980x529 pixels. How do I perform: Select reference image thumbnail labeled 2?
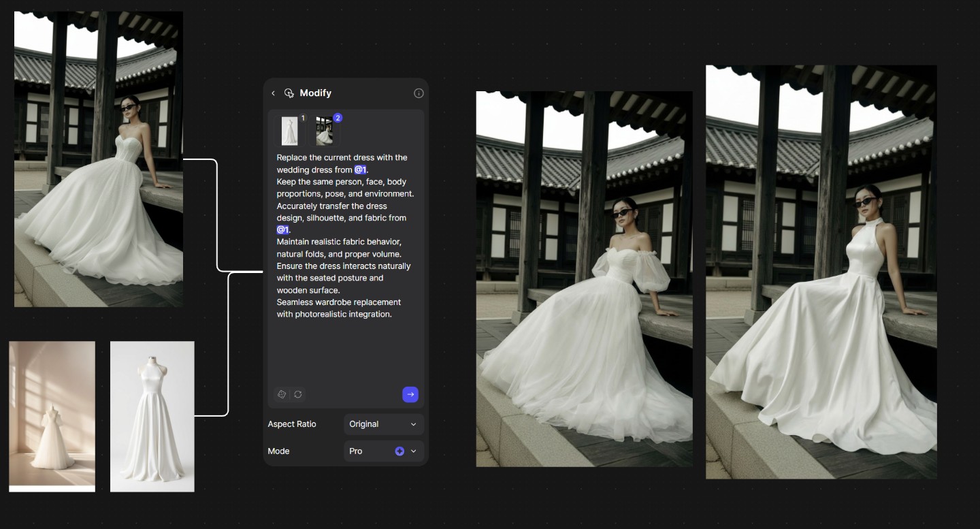pos(324,130)
